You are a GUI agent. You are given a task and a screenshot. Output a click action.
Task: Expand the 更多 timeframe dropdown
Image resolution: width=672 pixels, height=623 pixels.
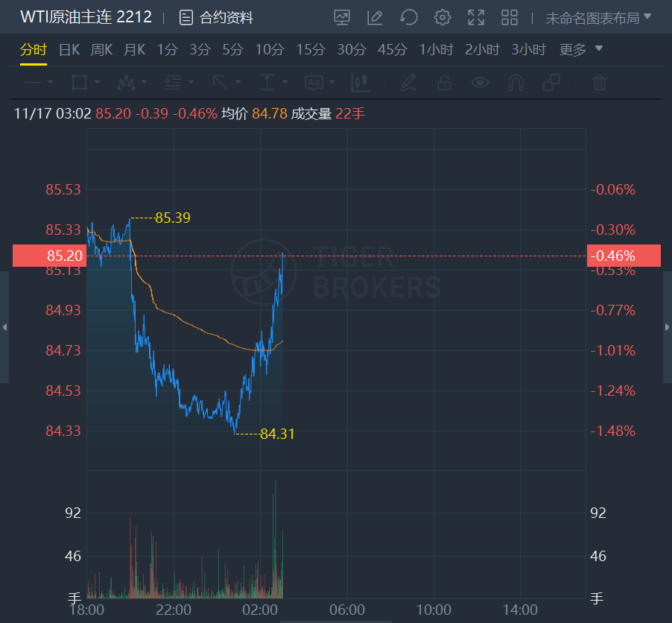(x=581, y=50)
